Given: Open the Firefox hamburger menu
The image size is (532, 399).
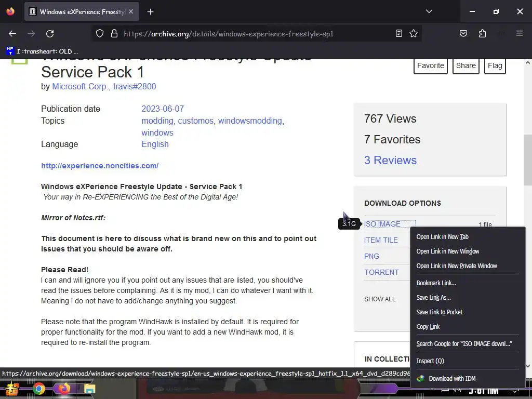Looking at the screenshot, I should [520, 33].
